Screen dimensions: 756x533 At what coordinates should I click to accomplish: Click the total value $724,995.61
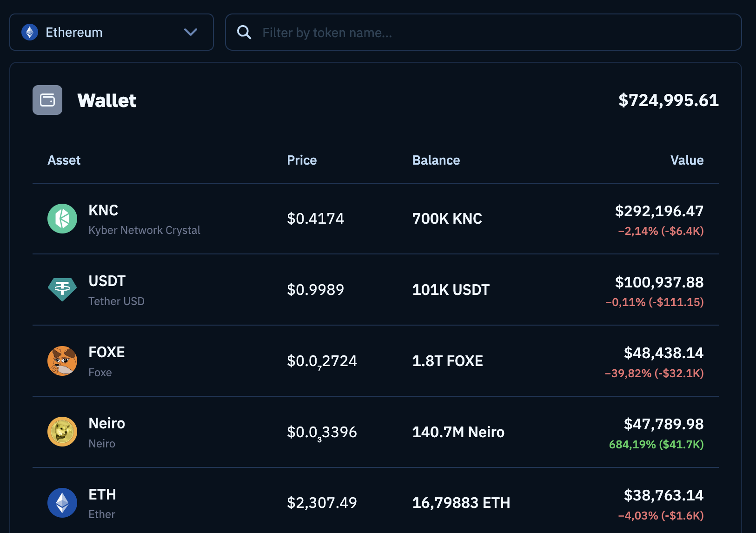click(x=669, y=100)
